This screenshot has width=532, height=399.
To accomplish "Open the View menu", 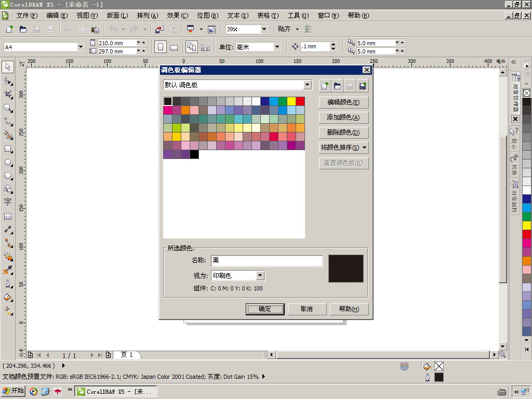I will [87, 16].
